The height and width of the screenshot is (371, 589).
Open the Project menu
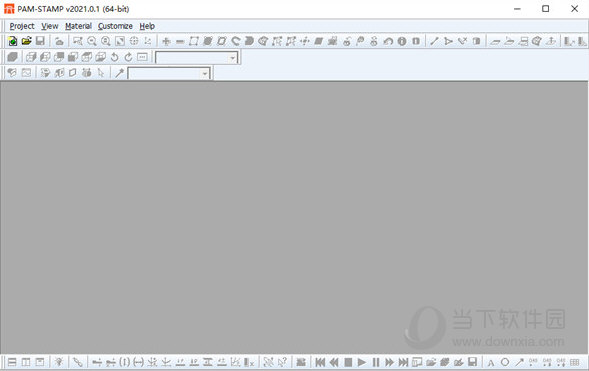coord(22,26)
